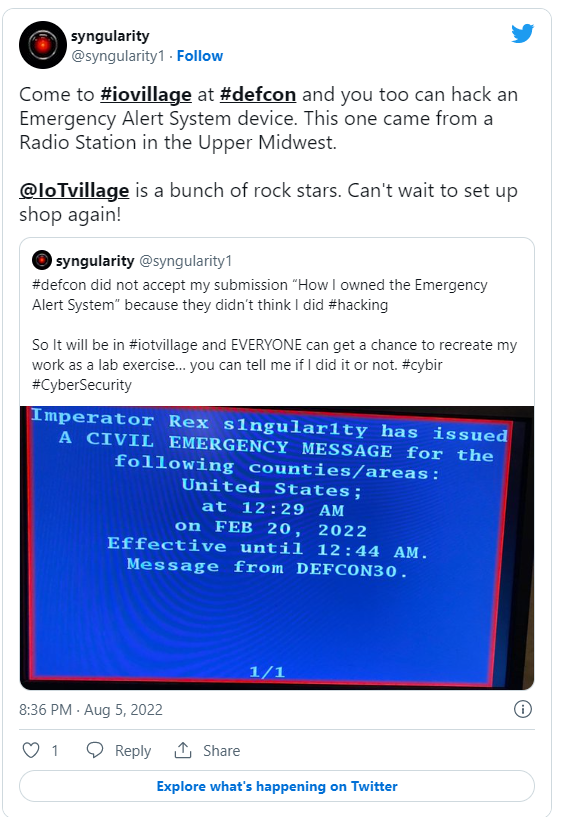Open the Emergency Alert System screen photo
583x817 pixels.
(x=277, y=547)
